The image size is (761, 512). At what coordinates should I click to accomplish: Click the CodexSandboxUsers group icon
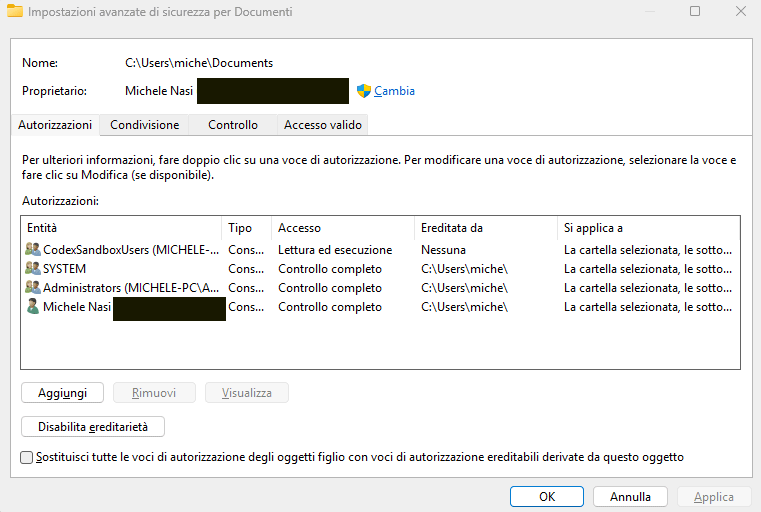point(33,249)
